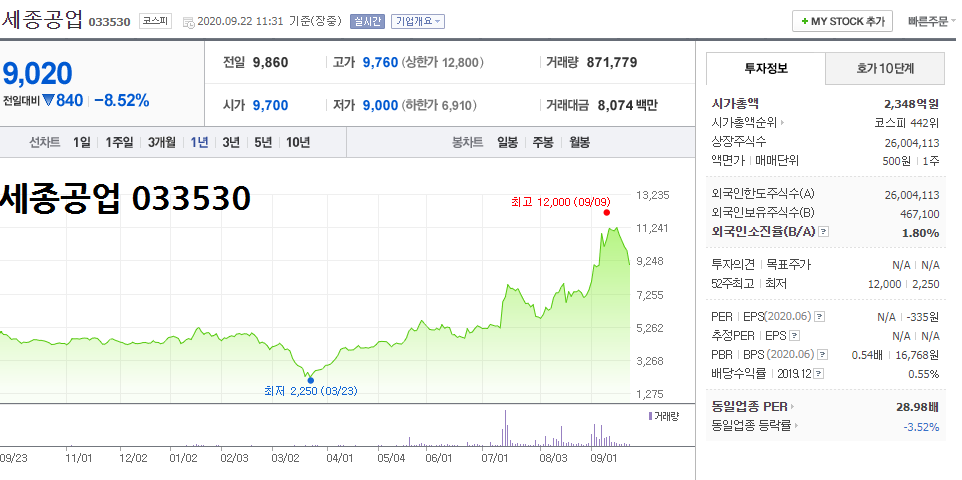Click the 코스피 442위 ranking text
Viewport: 962px width, 480px height.
[907, 123]
